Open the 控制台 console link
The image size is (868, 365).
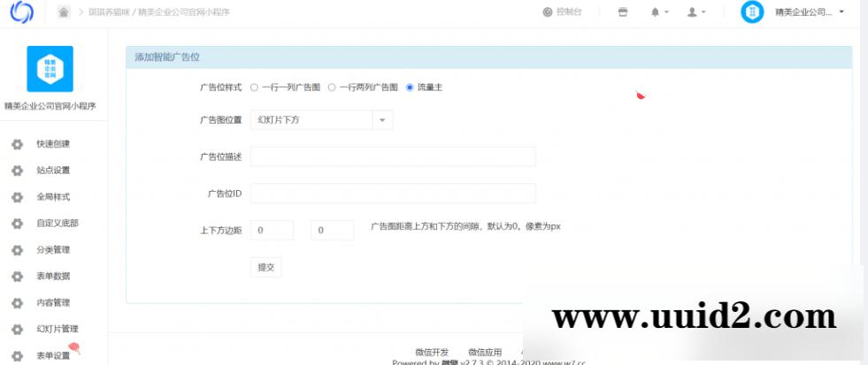(562, 12)
